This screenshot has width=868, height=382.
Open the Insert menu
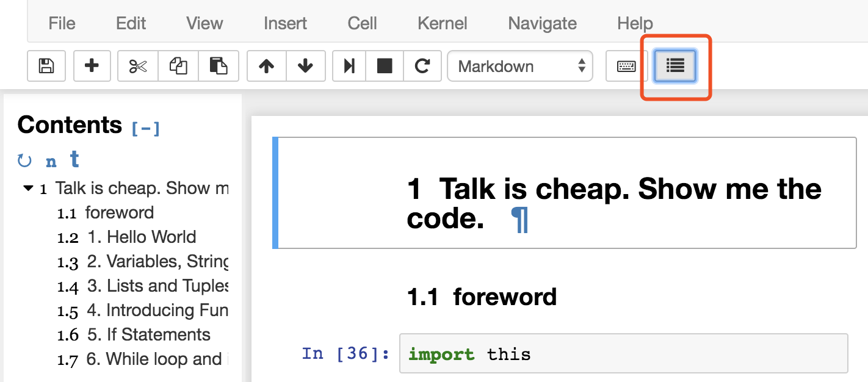(285, 23)
